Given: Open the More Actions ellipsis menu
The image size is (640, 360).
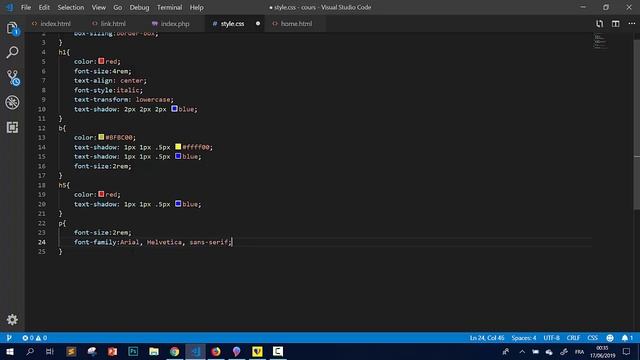Looking at the screenshot, I should click(x=631, y=24).
